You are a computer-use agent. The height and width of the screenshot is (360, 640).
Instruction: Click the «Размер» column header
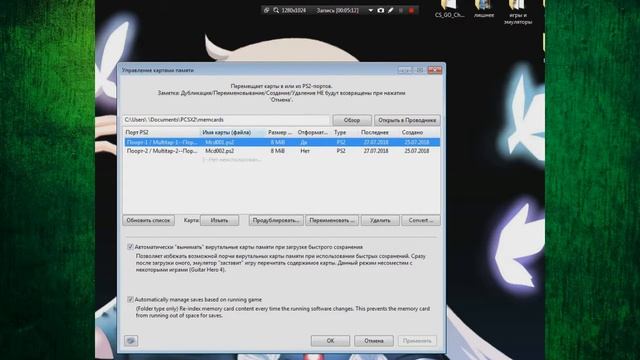click(280, 133)
